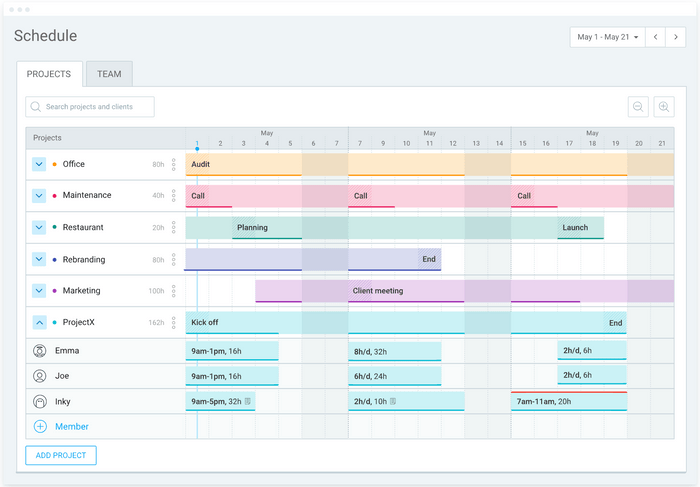
Task: Click day 10 in the timeline header
Action: (406, 143)
